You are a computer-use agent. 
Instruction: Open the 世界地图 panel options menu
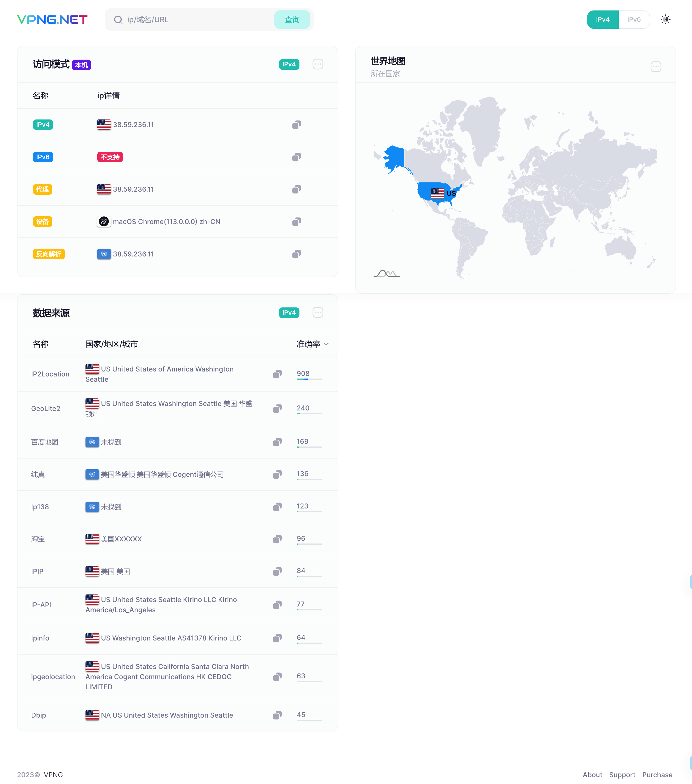pyautogui.click(x=656, y=67)
